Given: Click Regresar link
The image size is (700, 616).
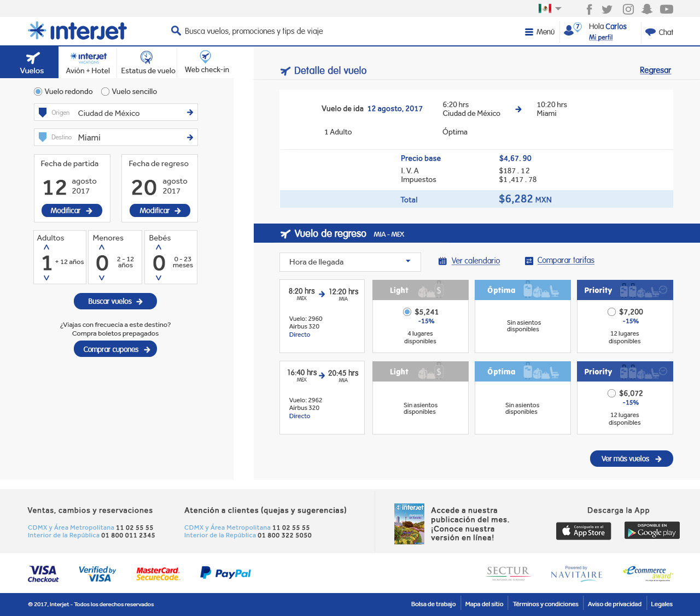Looking at the screenshot, I should point(655,70).
